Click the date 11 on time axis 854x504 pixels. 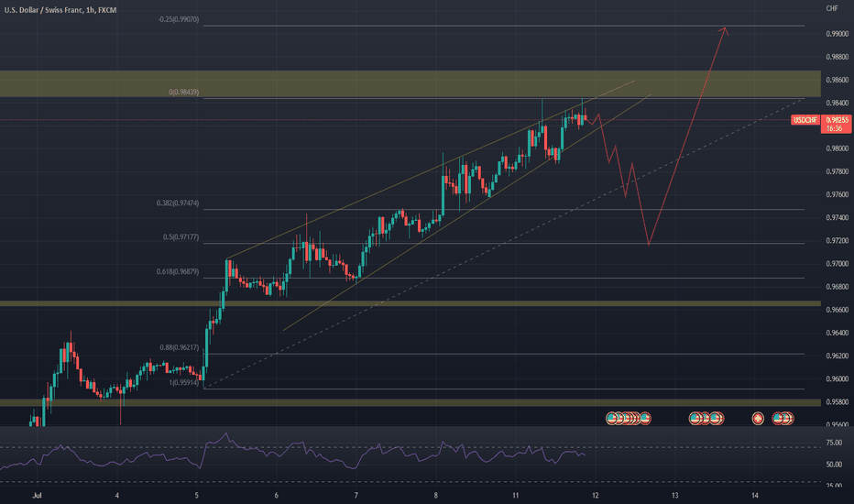tap(515, 495)
